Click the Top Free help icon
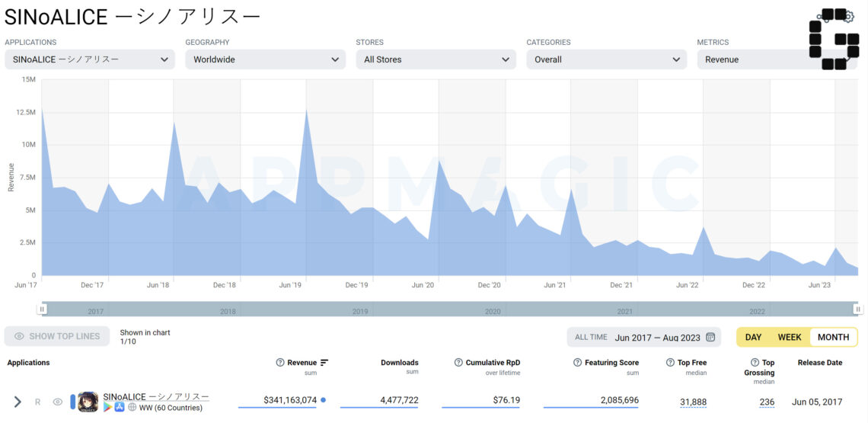The image size is (868, 423). point(670,363)
